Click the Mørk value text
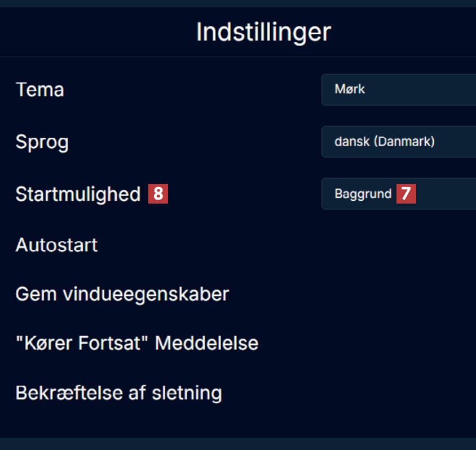This screenshot has height=450, width=476. click(350, 89)
